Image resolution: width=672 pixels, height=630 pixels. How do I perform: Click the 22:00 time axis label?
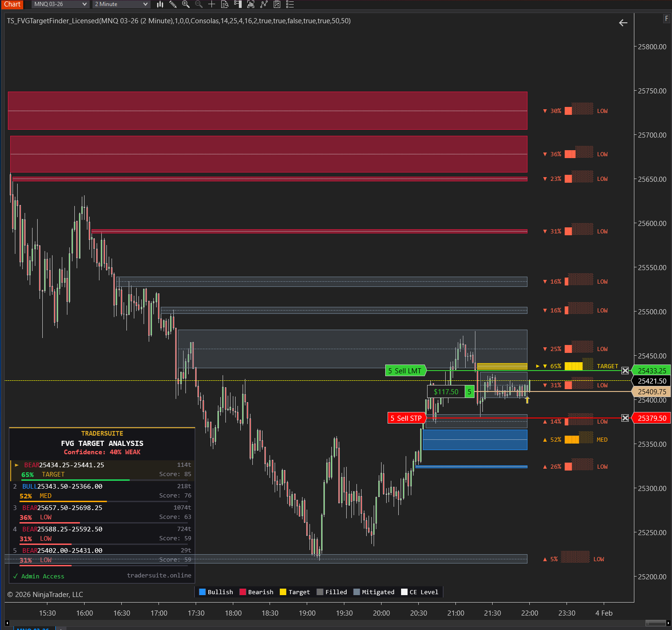pos(529,613)
